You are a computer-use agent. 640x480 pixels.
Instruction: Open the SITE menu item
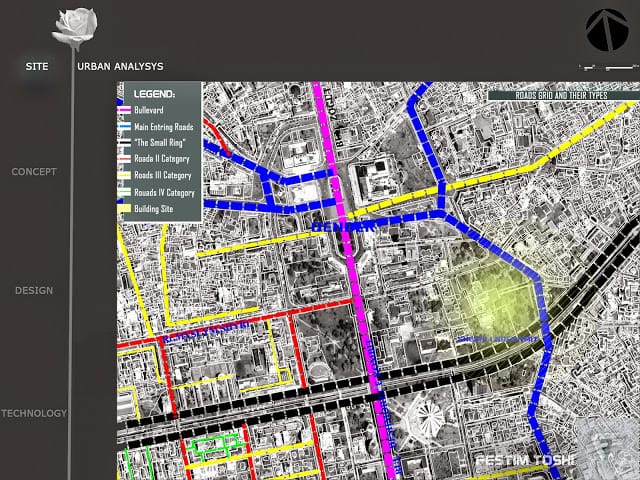click(37, 67)
